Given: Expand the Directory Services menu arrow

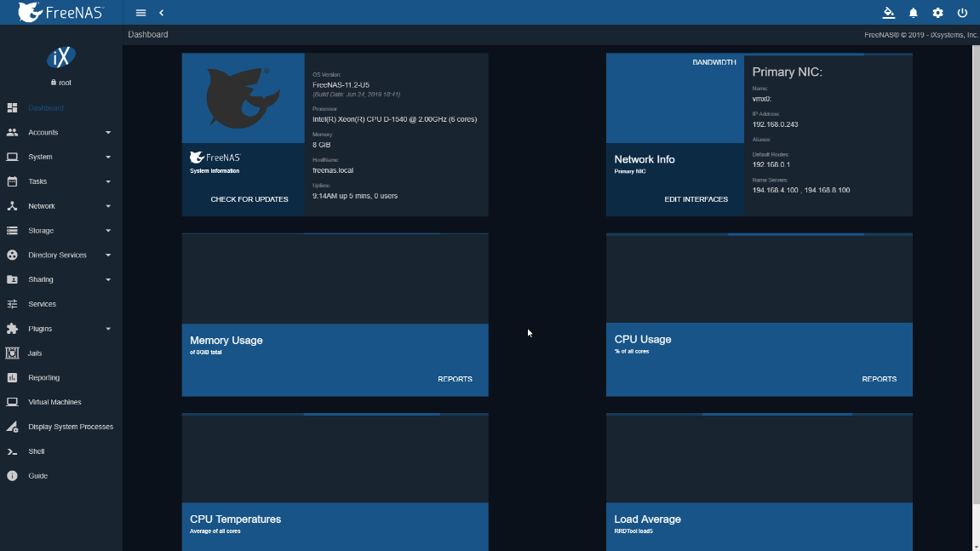Looking at the screenshot, I should click(x=108, y=255).
